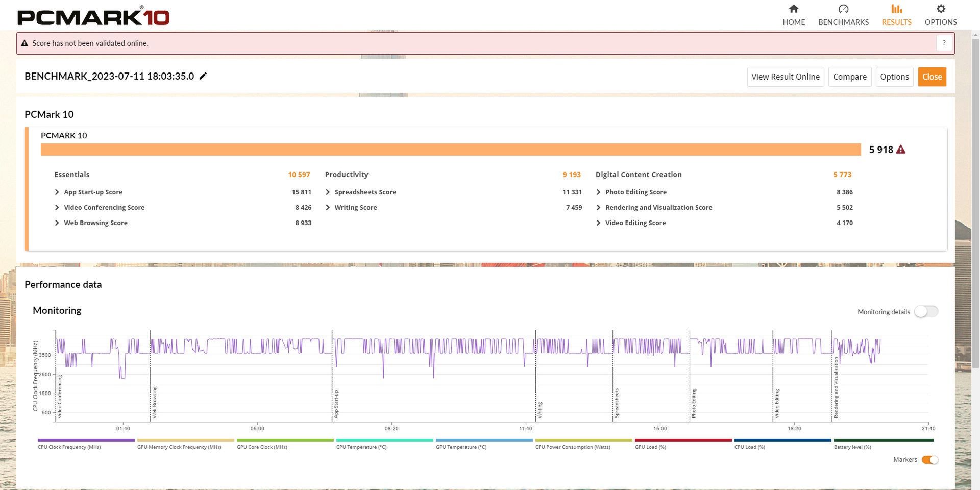Toggle GPU Core Clock (MHz) legend
This screenshot has width=980, height=490.
tap(285, 444)
